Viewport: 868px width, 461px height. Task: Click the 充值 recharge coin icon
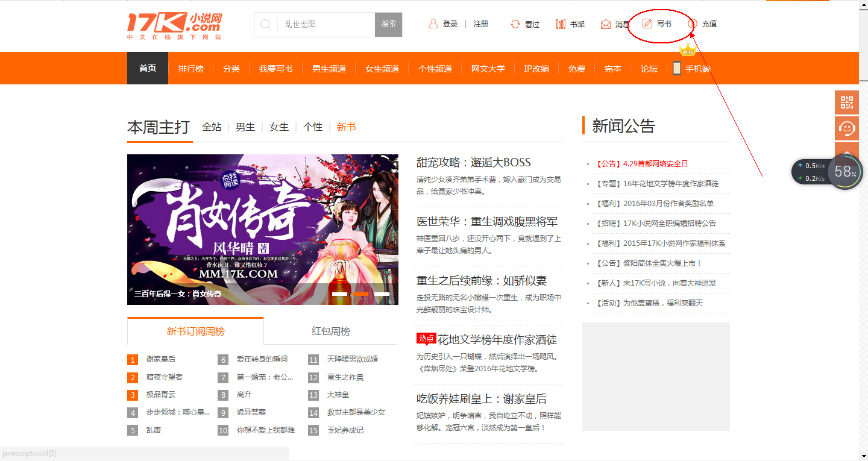[692, 24]
